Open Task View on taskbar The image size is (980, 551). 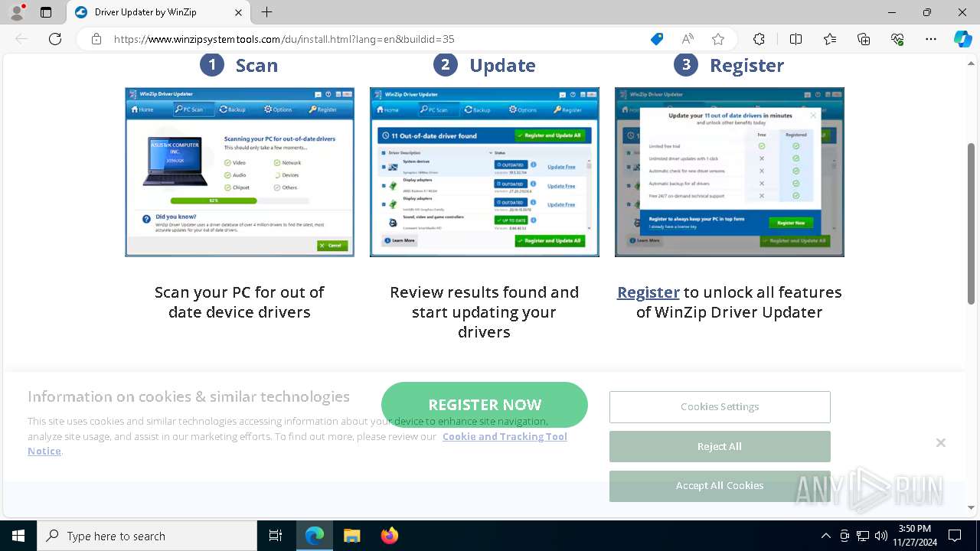pyautogui.click(x=276, y=536)
